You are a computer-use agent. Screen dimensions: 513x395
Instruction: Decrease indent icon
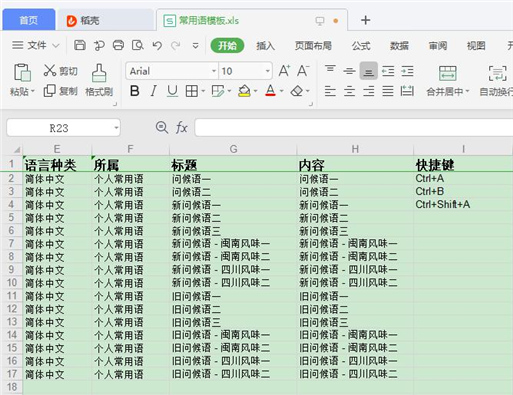coord(388,71)
